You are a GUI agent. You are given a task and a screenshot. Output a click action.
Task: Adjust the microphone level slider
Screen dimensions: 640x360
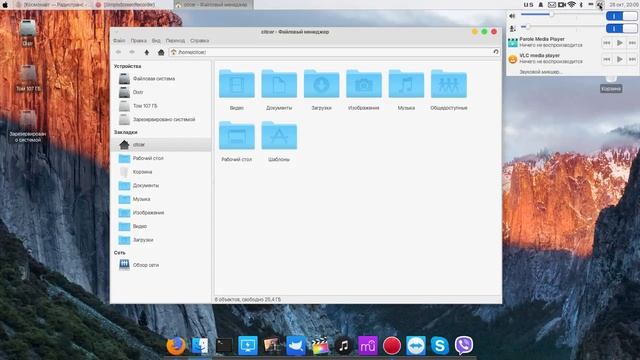562,27
